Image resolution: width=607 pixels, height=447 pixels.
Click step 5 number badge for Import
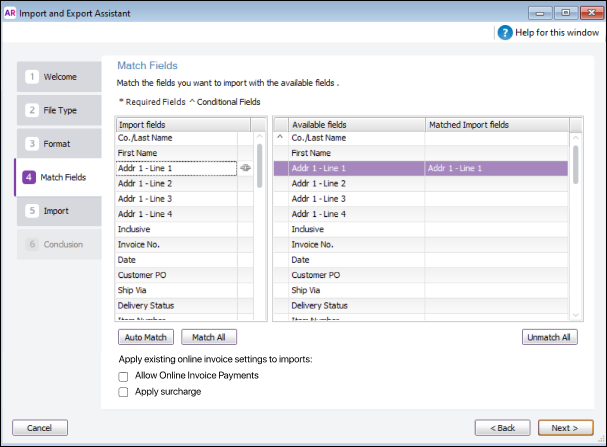coord(32,211)
